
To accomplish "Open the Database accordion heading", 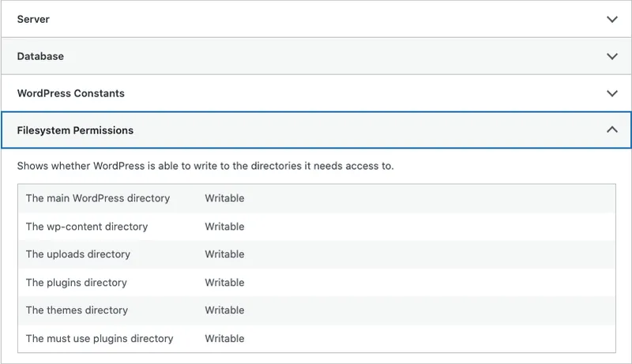I will pos(40,56).
